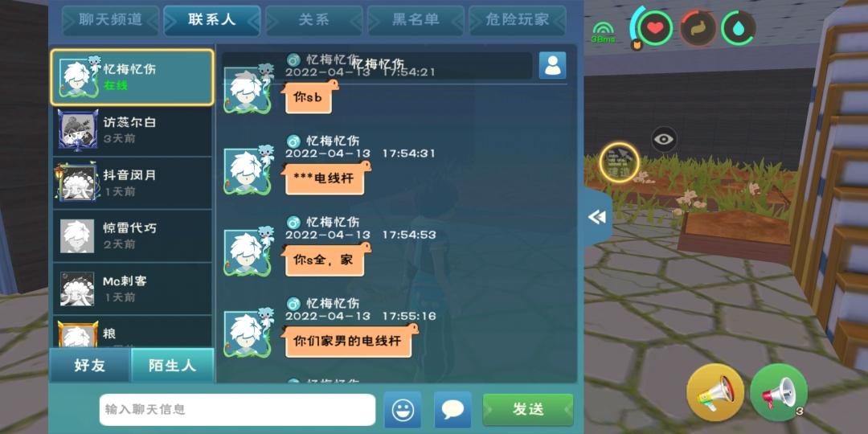This screenshot has width=868, height=434.
Task: Open the 黑名单 tab
Action: coord(416,20)
